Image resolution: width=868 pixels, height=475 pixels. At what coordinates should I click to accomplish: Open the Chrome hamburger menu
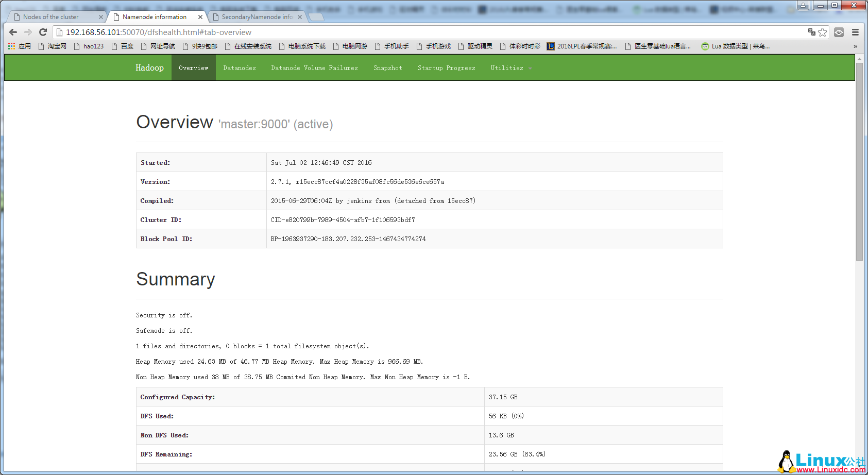(856, 32)
